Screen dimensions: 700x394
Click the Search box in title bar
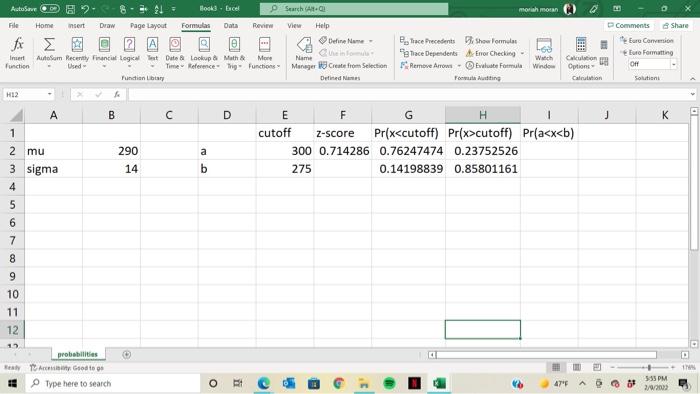tap(354, 8)
